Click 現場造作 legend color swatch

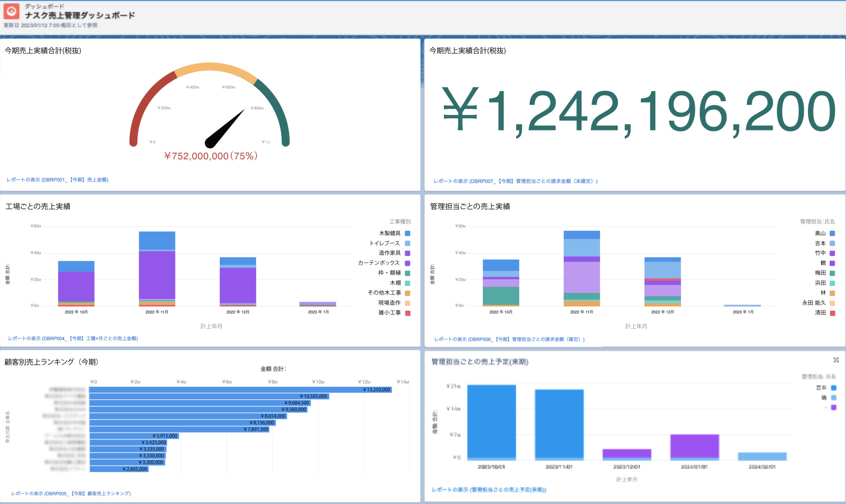pyautogui.click(x=408, y=303)
